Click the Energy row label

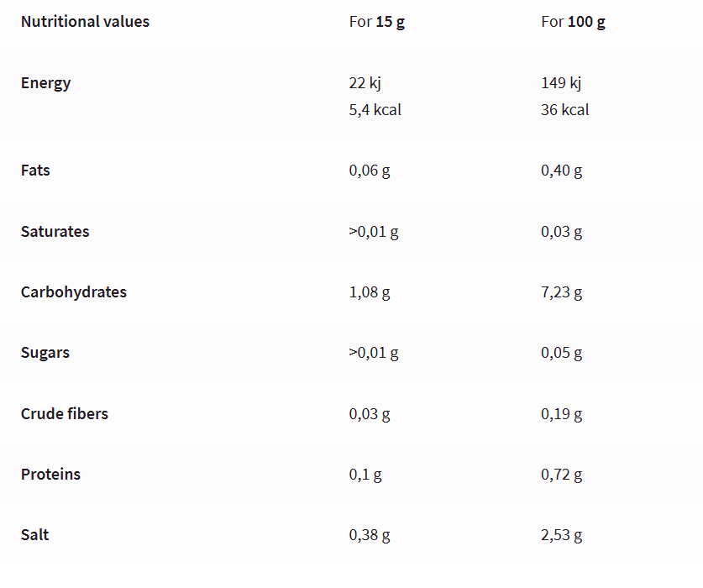pyautogui.click(x=45, y=83)
